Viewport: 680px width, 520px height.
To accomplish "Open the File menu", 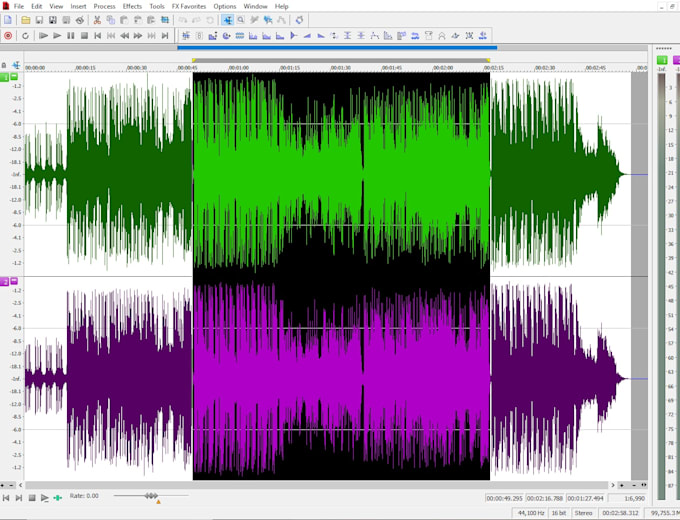I will click(19, 6).
